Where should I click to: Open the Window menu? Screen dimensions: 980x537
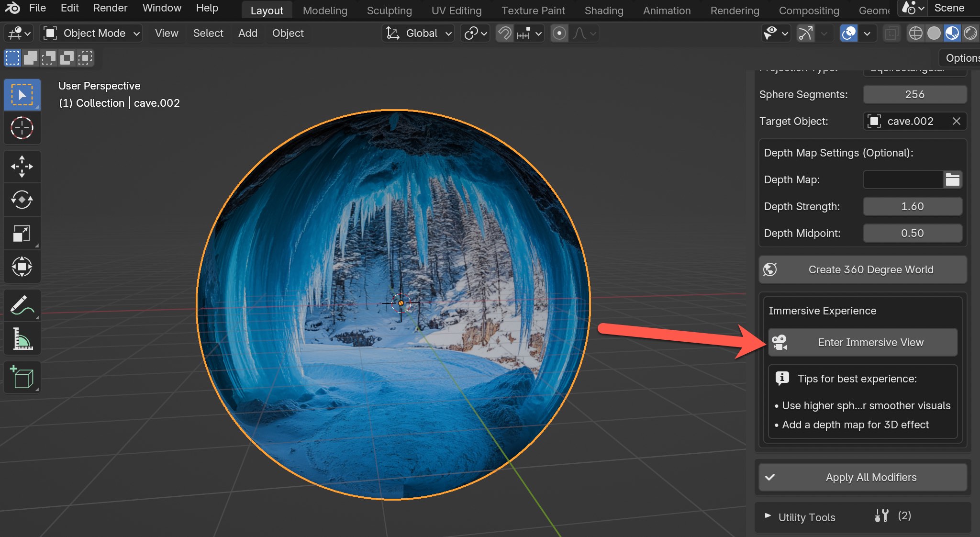click(x=162, y=8)
